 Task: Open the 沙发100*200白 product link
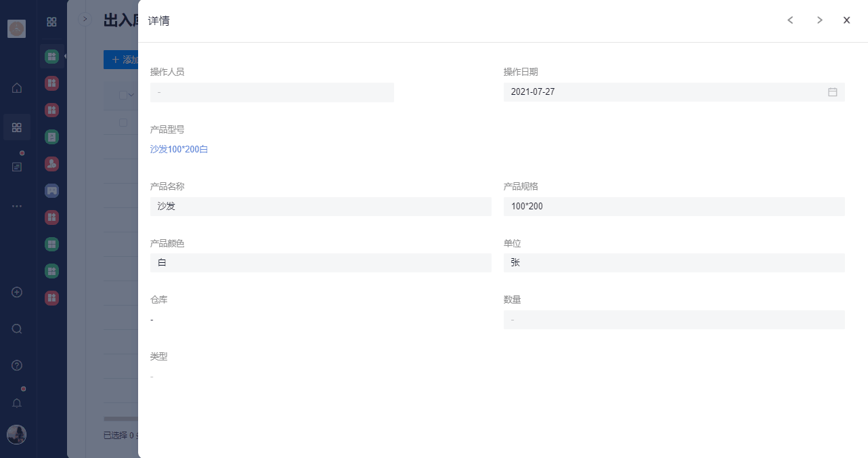[x=179, y=149]
